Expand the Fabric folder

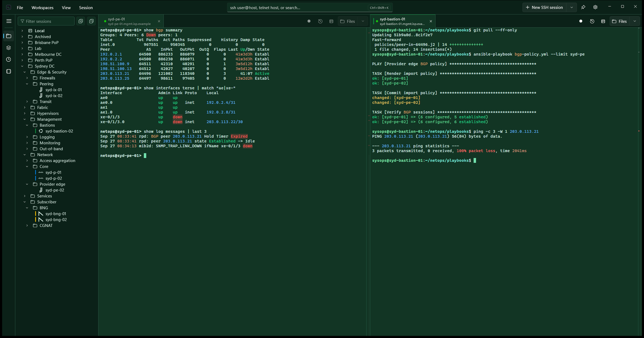click(24, 108)
